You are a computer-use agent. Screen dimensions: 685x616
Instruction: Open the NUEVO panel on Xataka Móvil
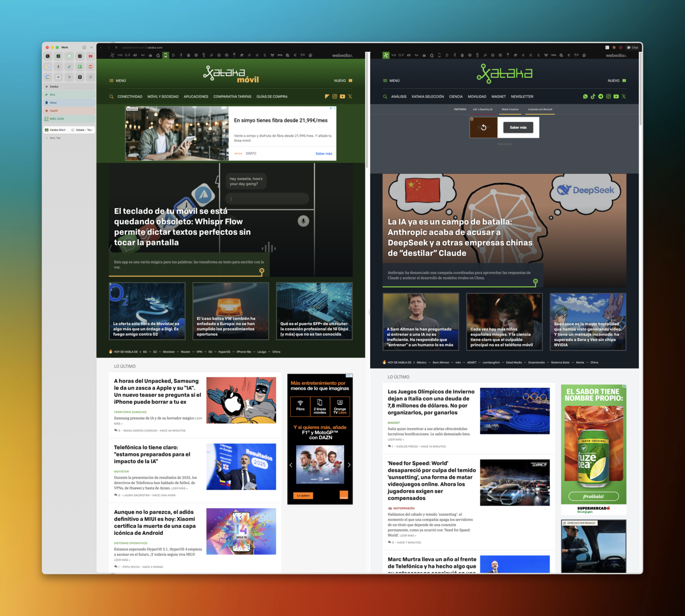pyautogui.click(x=344, y=80)
